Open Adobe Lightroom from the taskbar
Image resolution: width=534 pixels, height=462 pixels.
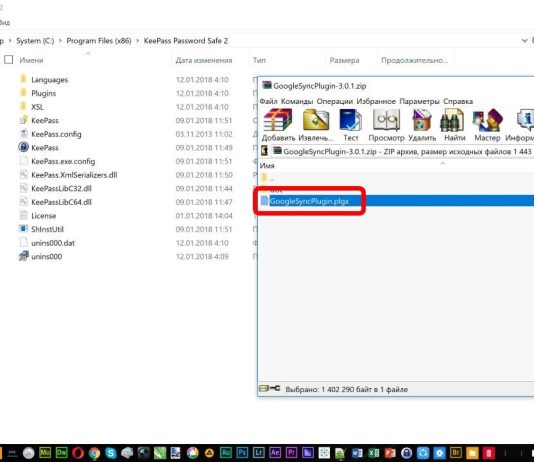click(x=258, y=453)
